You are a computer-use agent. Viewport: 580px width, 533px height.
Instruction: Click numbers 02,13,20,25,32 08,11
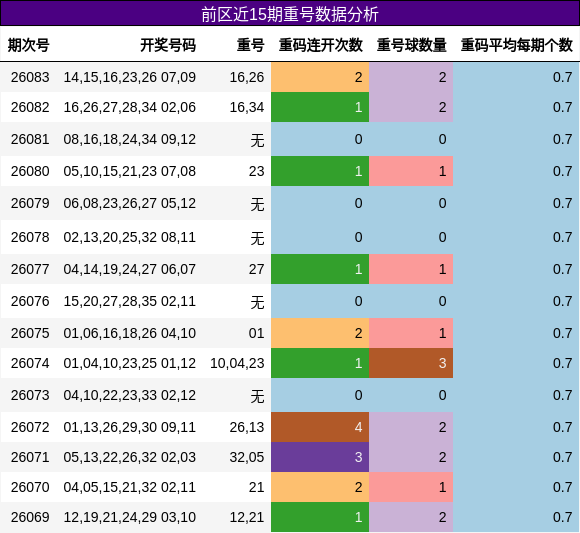pyautogui.click(x=129, y=237)
